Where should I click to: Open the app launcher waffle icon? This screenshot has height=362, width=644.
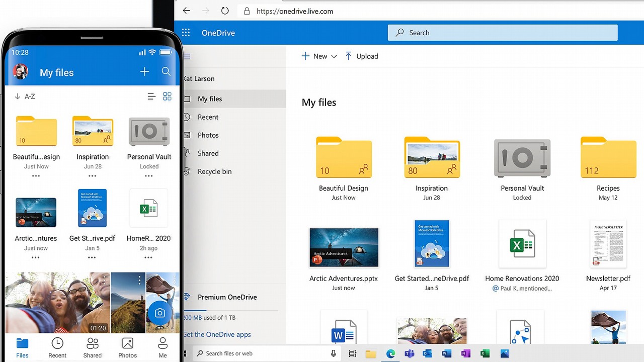pyautogui.click(x=186, y=33)
